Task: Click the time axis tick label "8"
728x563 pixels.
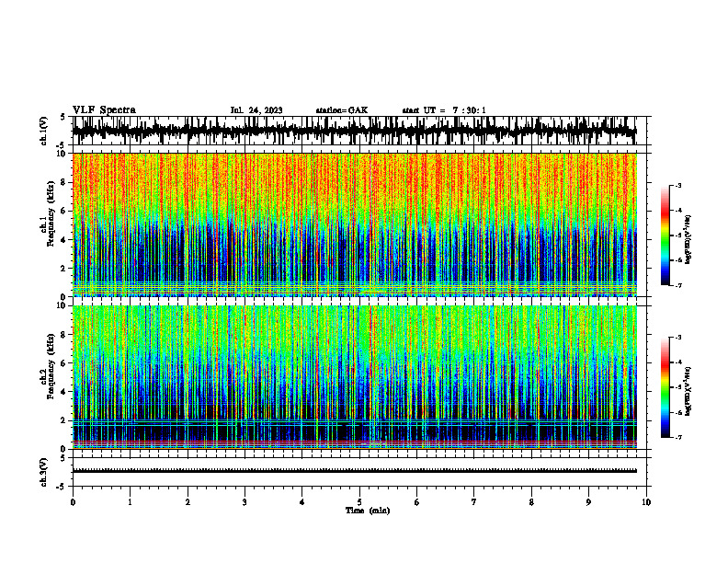Action: pyautogui.click(x=531, y=502)
